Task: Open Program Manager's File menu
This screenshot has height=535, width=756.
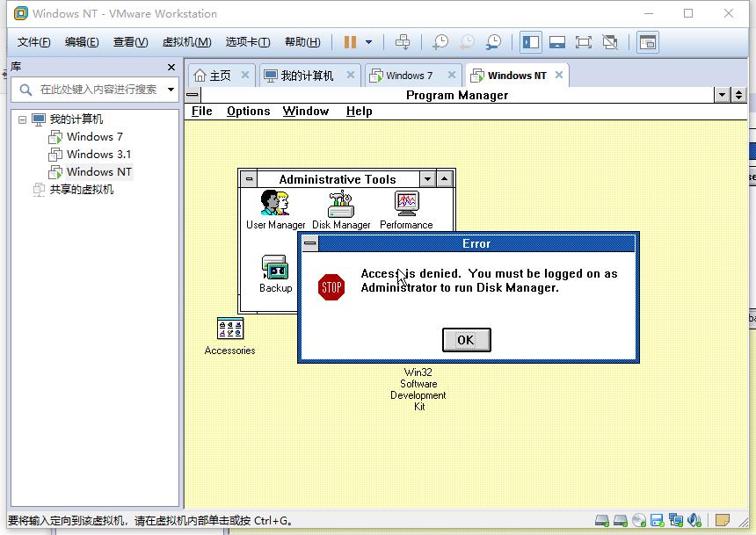Action: (201, 112)
